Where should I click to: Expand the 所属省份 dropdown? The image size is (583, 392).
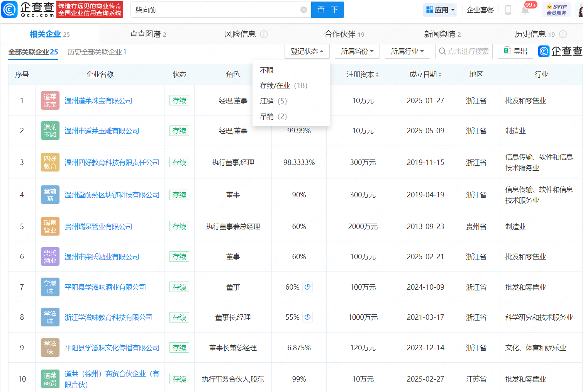(x=357, y=51)
